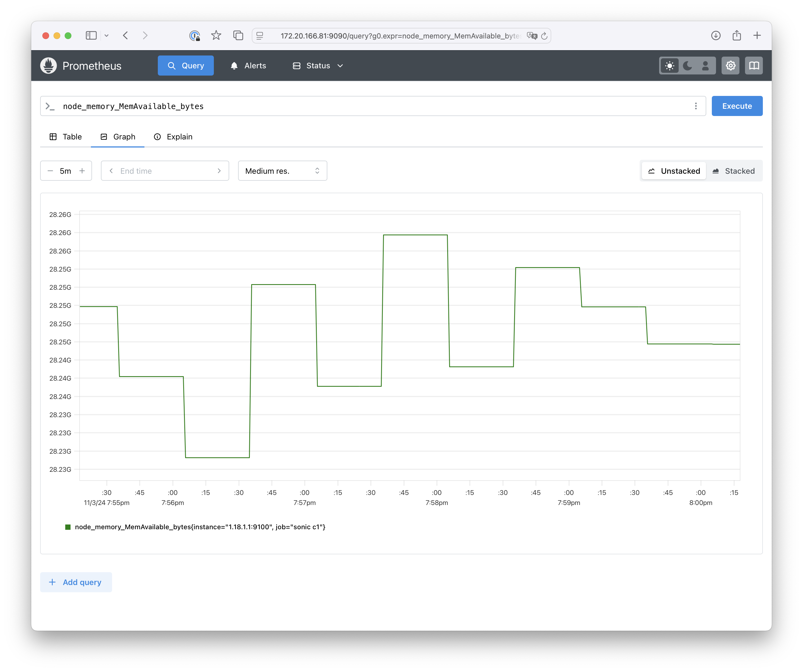This screenshot has width=803, height=672.
Task: Decrease the 5m range with minus stepper
Action: pyautogui.click(x=50, y=171)
